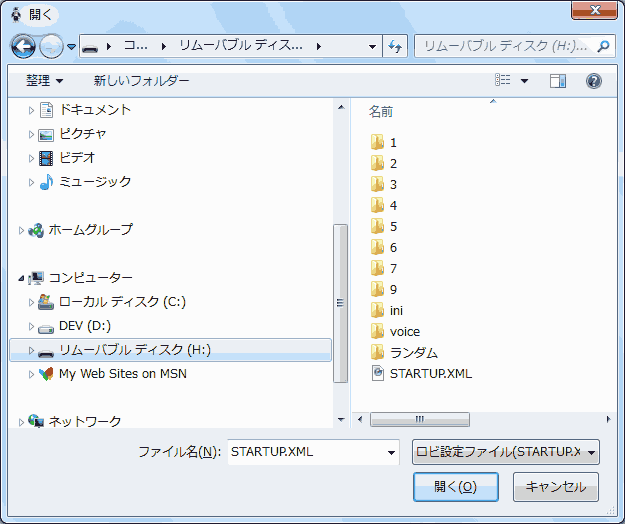Click 新しいフォルダー button
The image size is (625, 524).
[142, 81]
